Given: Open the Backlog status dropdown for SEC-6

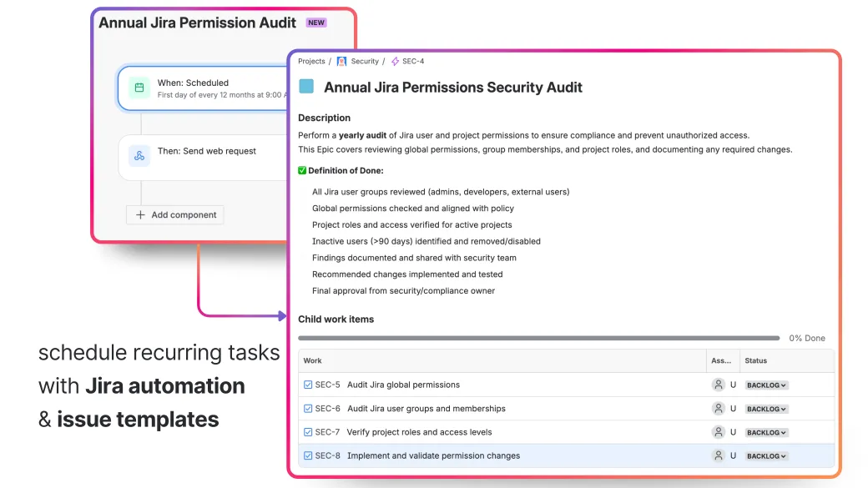Looking at the screenshot, I should (x=765, y=408).
